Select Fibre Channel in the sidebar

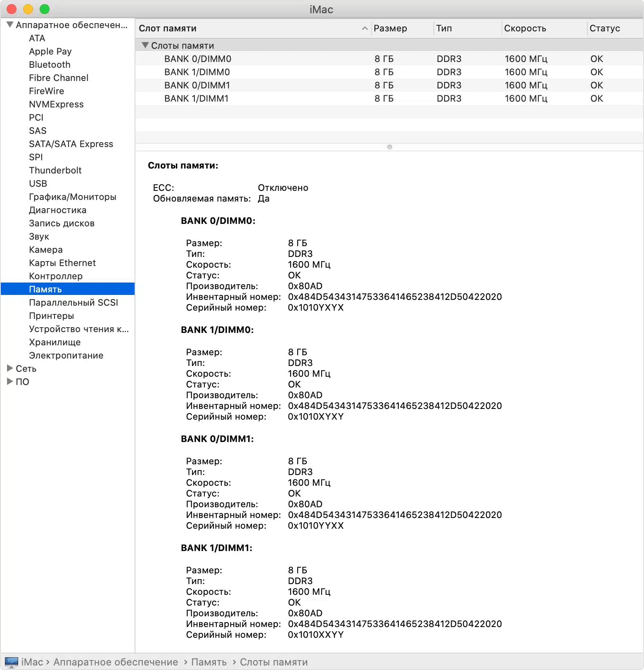tap(59, 78)
